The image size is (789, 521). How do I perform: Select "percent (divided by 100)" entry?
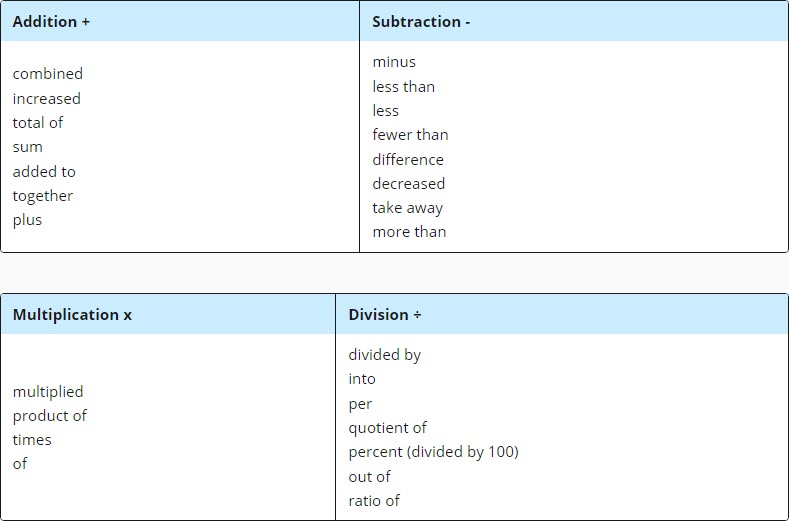[x=433, y=452]
